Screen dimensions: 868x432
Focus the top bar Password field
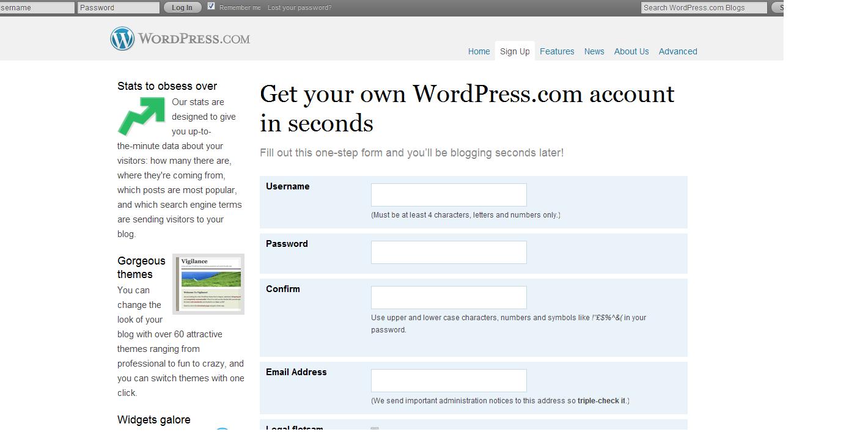[119, 7]
